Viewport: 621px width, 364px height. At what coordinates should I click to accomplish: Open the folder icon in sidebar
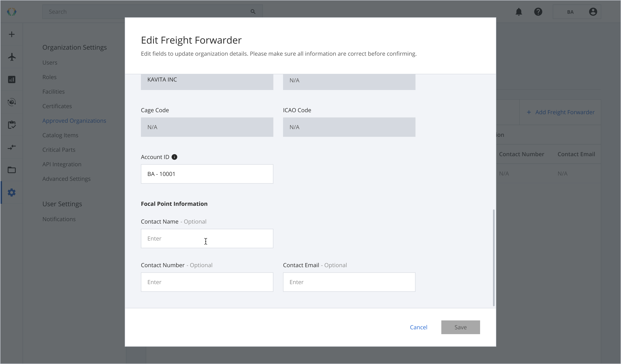point(12,170)
